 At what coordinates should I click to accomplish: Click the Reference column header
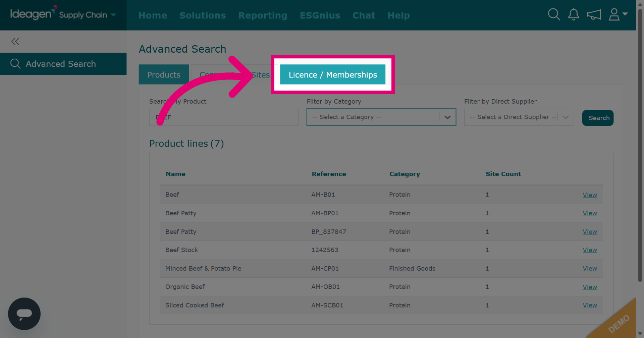329,174
